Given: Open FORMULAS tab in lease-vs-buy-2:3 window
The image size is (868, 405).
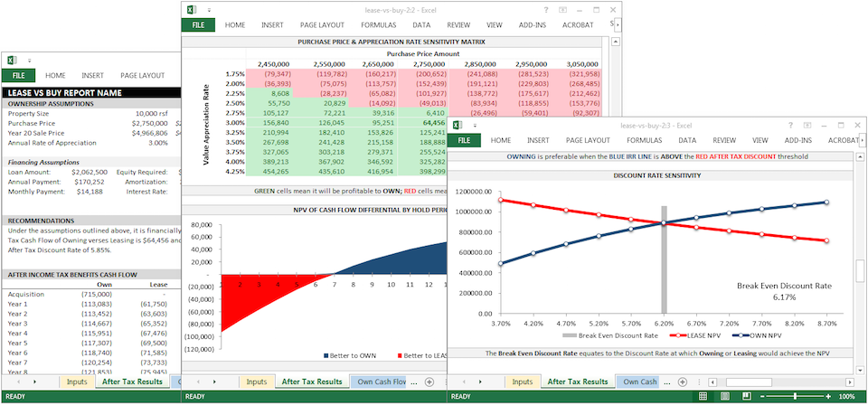Looking at the screenshot, I should coord(645,140).
